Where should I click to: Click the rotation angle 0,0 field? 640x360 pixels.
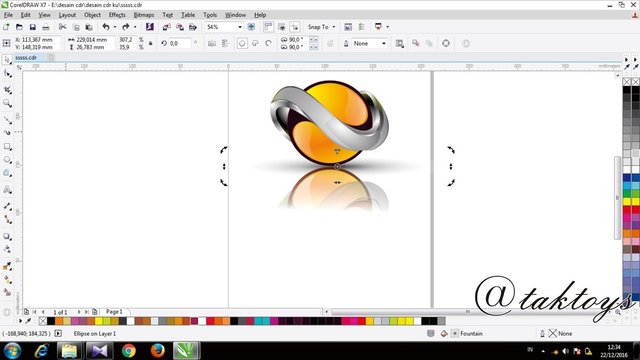[x=180, y=43]
